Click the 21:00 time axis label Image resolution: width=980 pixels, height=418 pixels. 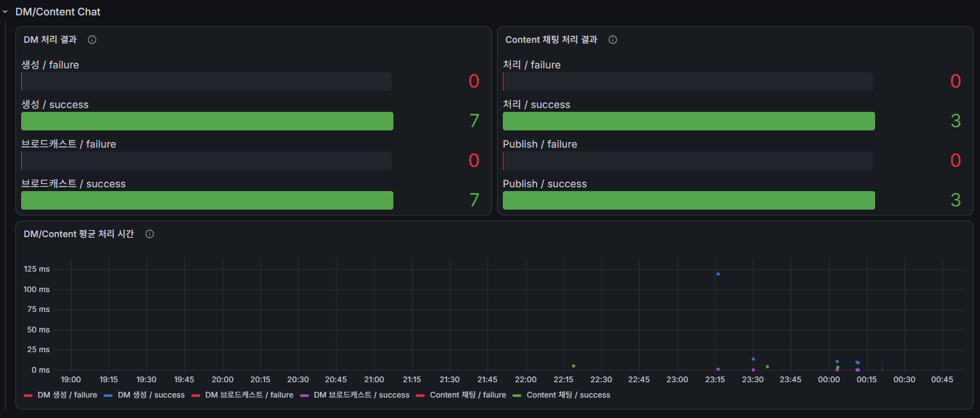click(x=374, y=380)
